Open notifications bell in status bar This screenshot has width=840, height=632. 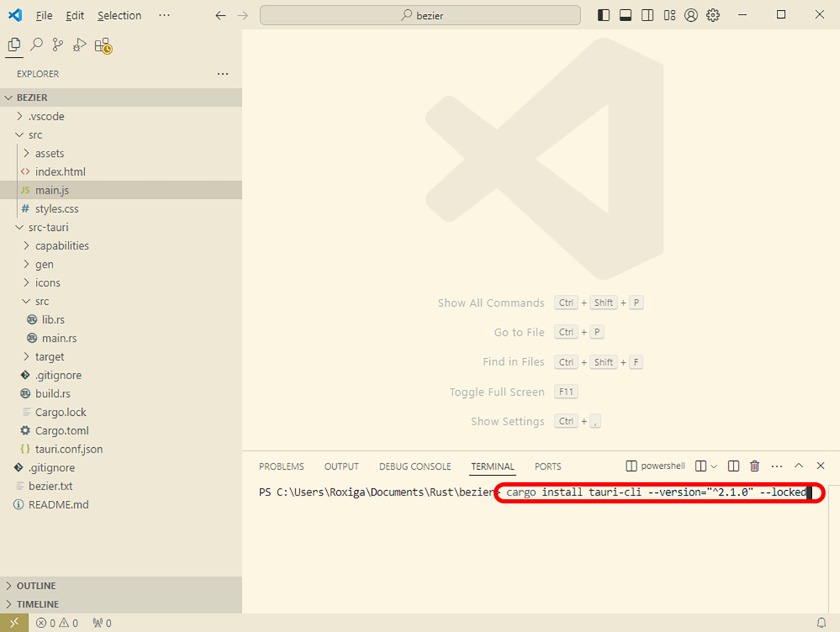pyautogui.click(x=821, y=623)
